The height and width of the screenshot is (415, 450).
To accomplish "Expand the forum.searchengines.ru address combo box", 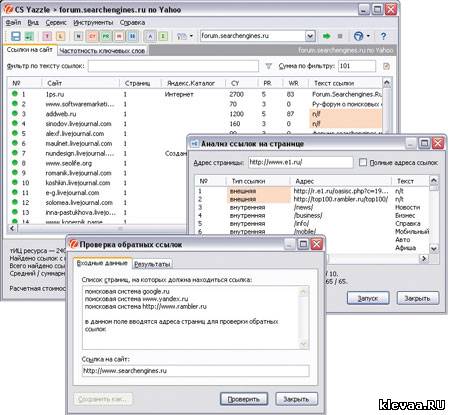I will pos(310,36).
